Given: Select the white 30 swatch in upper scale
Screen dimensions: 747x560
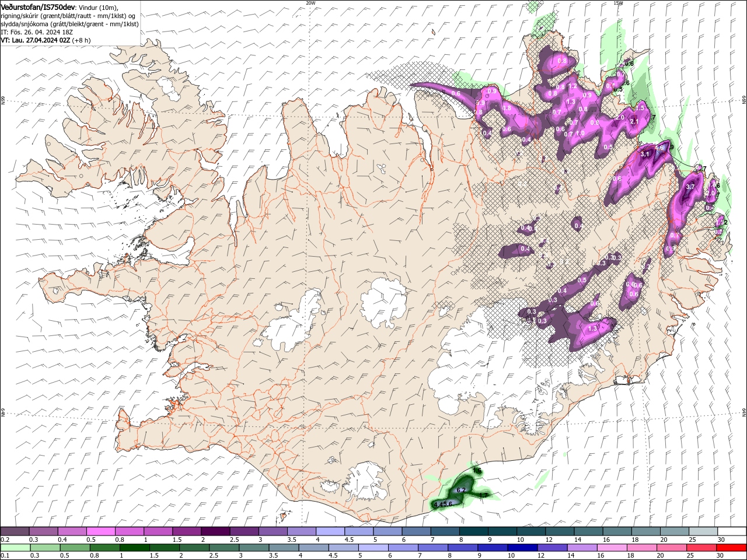Looking at the screenshot, I should coord(732,531).
